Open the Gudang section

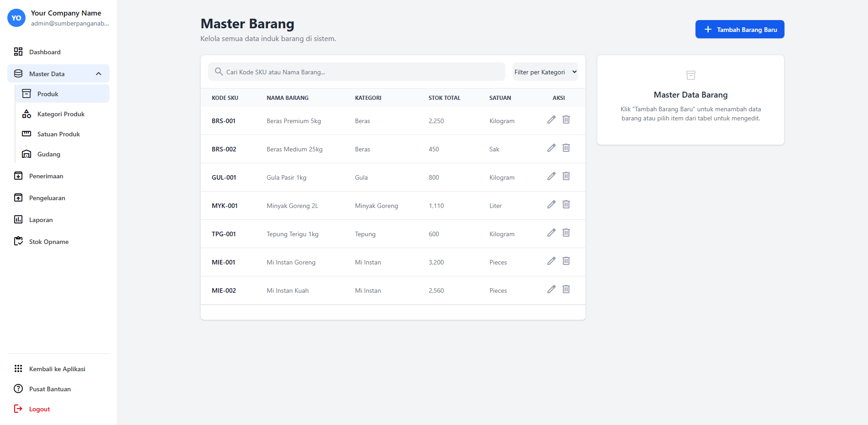pos(48,154)
